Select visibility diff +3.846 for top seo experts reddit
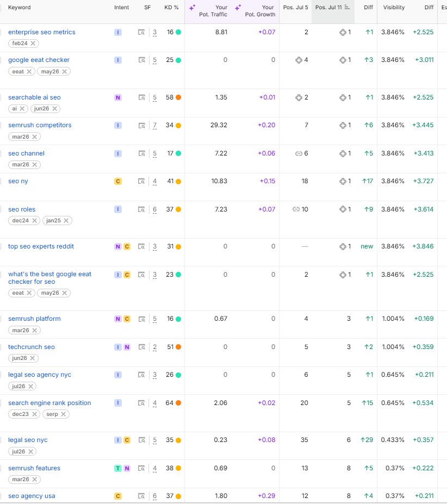This screenshot has height=504, width=447. pyautogui.click(x=423, y=246)
